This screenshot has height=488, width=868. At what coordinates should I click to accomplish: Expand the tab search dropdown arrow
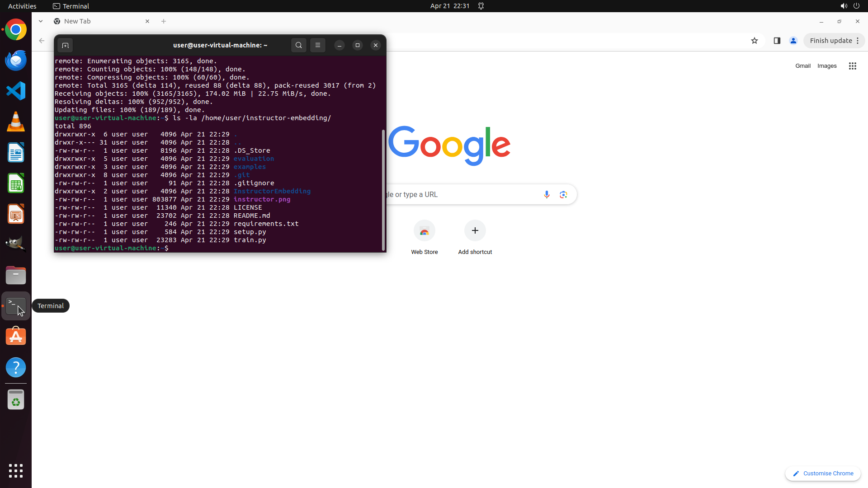click(x=41, y=21)
